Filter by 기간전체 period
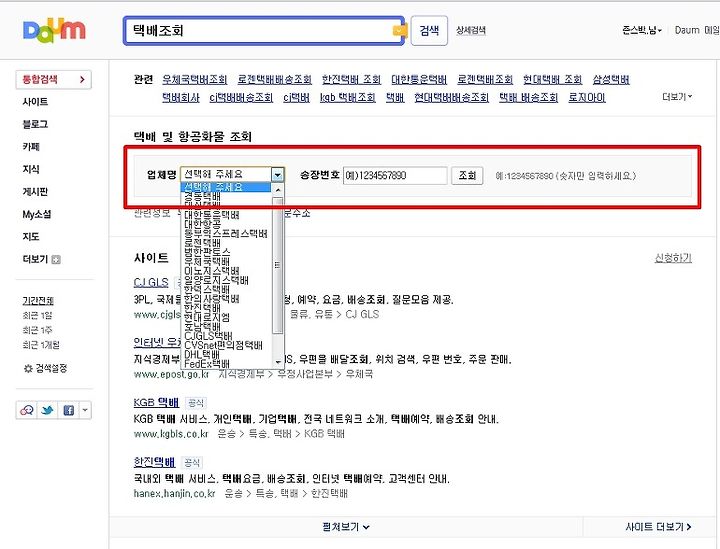This screenshot has width=720, height=549. 38,301
